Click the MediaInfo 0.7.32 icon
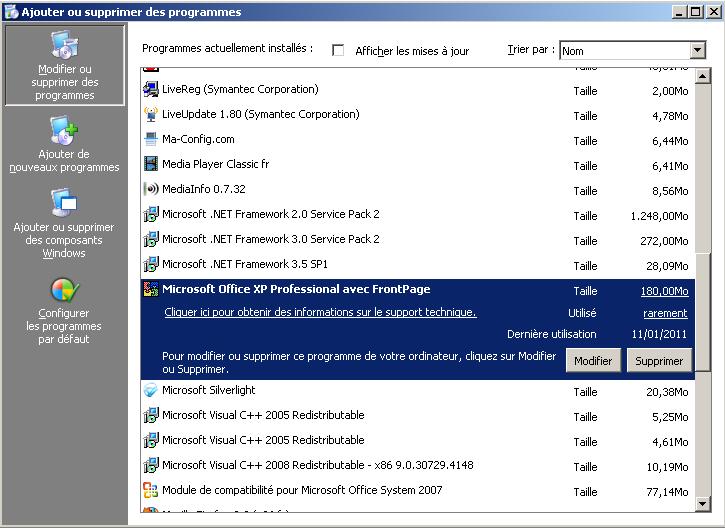 coord(151,189)
